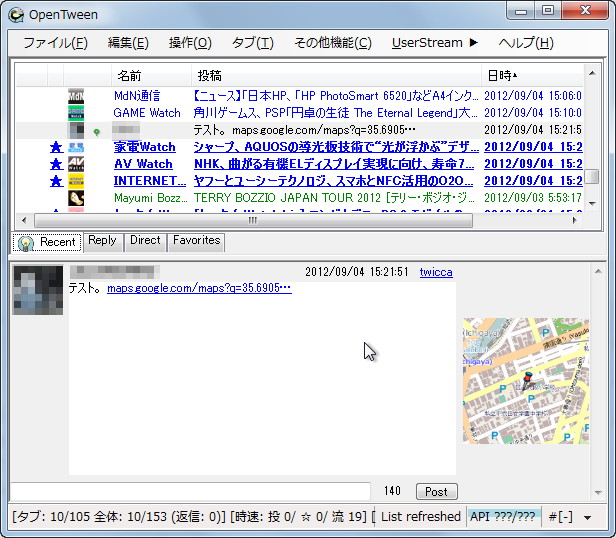Image resolution: width=616 pixels, height=538 pixels.
Task: Click the green geo pin icon on テスト row
Action: 97,132
